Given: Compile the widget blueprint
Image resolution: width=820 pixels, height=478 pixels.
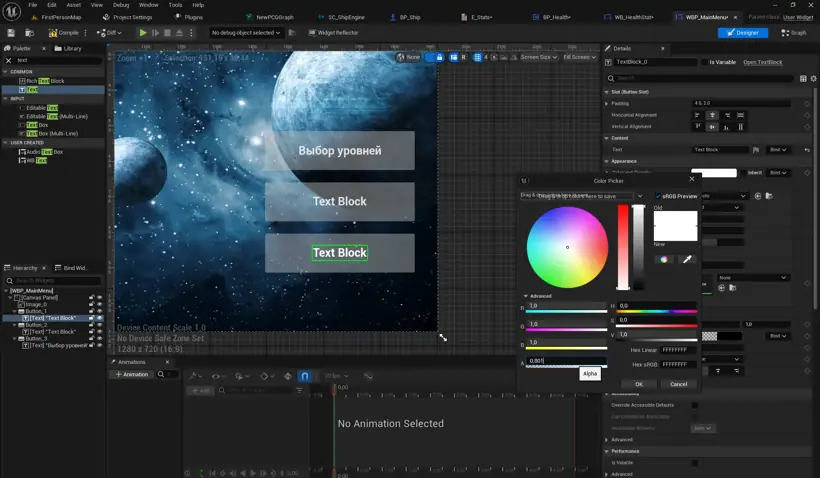Looking at the screenshot, I should click(x=64, y=33).
